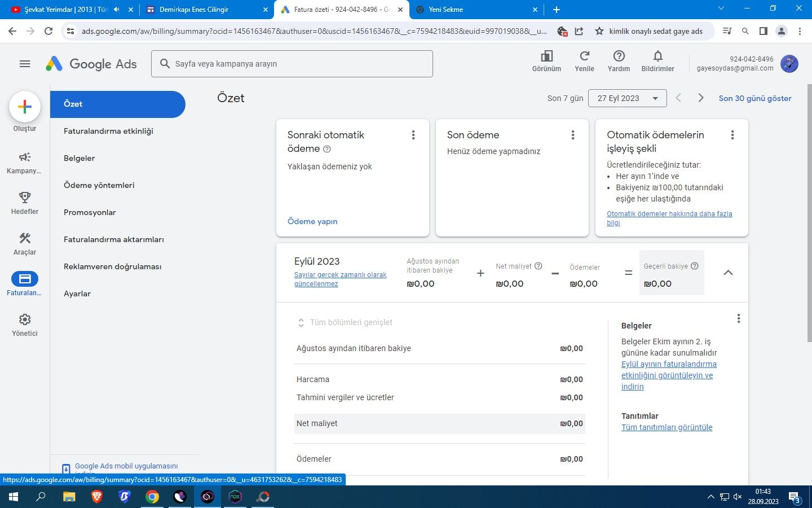This screenshot has height=508, width=812.
Task: Click Google Ads mobil uygulamasını indirin
Action: coord(126,468)
